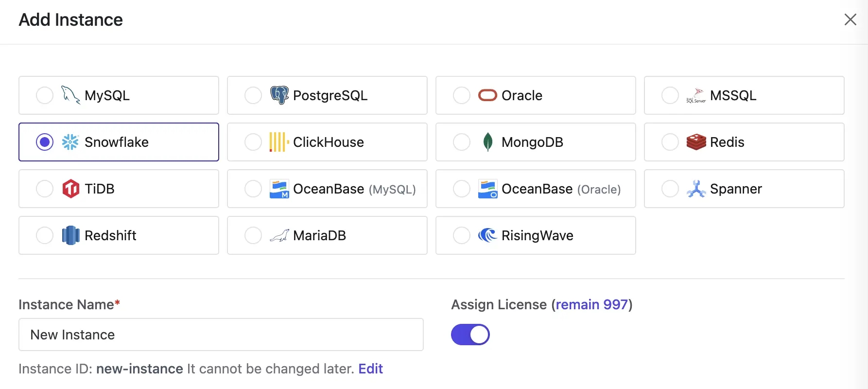Click the MySQL label text
Image resolution: width=868 pixels, height=389 pixels.
coord(107,95)
